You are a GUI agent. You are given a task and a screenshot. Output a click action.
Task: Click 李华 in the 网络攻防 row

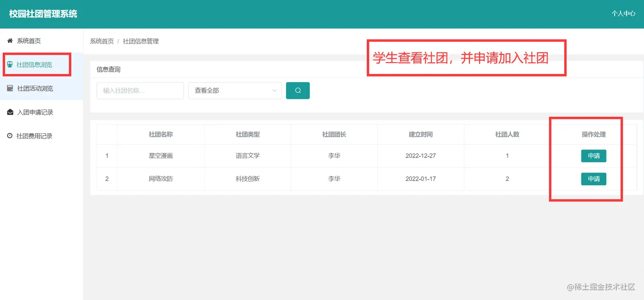coord(334,179)
